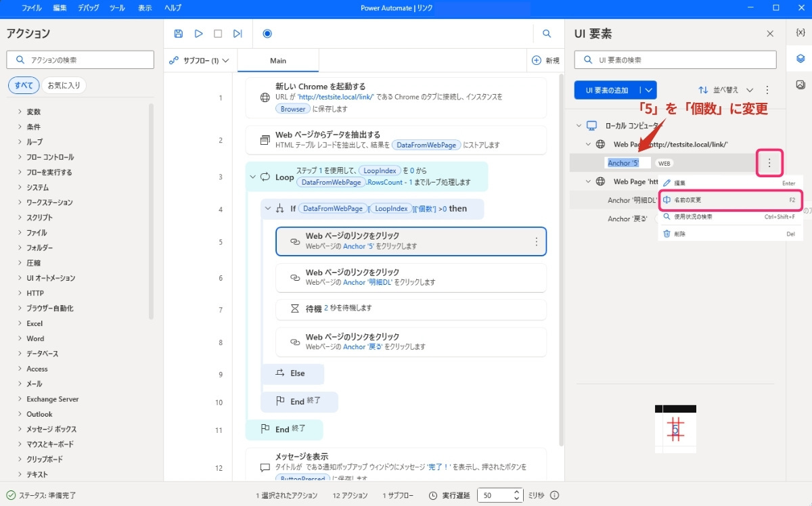The image size is (812, 506).
Task: Choose 削除 in the context menu
Action: (x=730, y=234)
